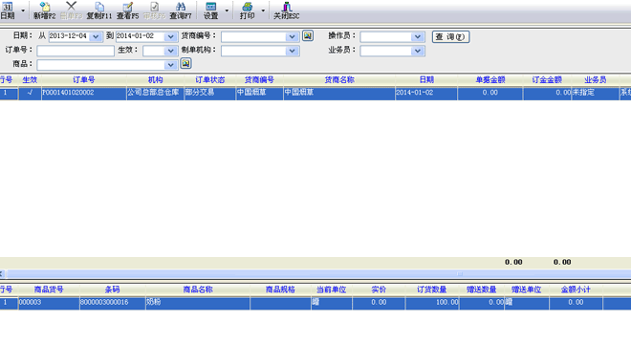
Task: Click the 条码 column header
Action: coord(112,289)
